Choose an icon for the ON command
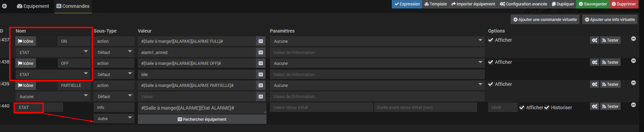The height and width of the screenshot is (132, 644). coord(25,41)
